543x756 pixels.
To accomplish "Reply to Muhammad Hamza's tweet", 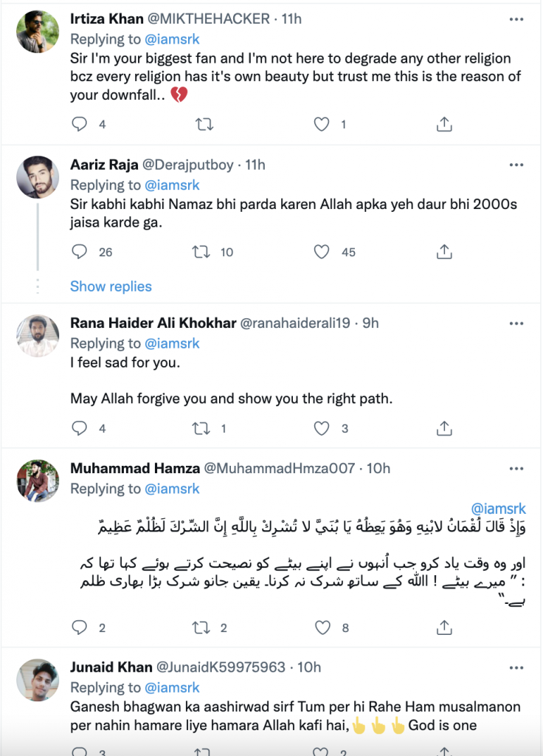I will (80, 628).
